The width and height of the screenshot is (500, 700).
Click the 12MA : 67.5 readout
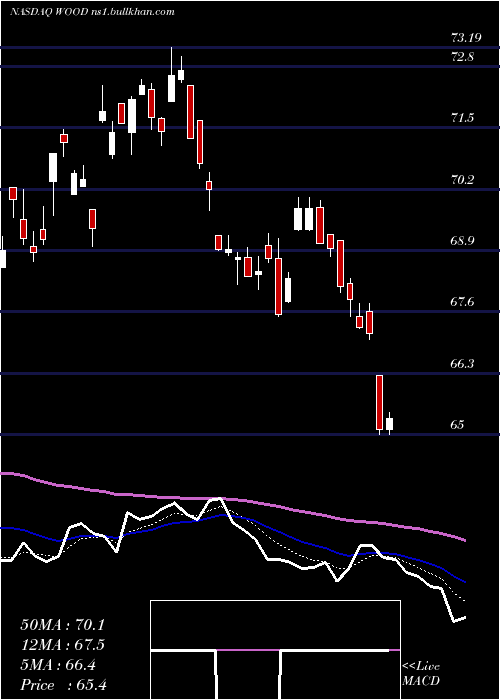coord(62,645)
